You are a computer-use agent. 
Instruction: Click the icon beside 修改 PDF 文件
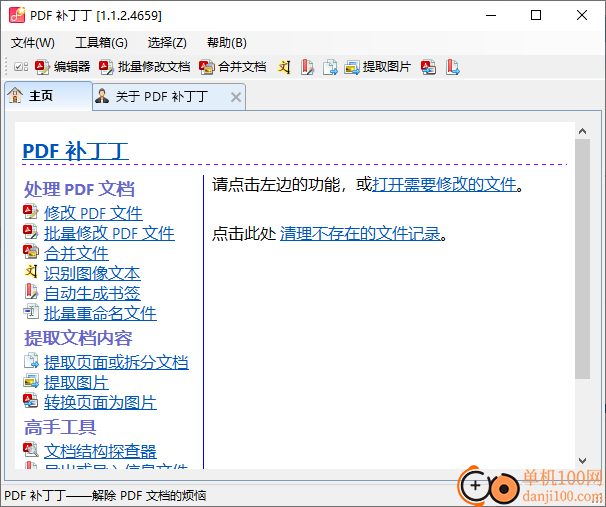coord(31,212)
